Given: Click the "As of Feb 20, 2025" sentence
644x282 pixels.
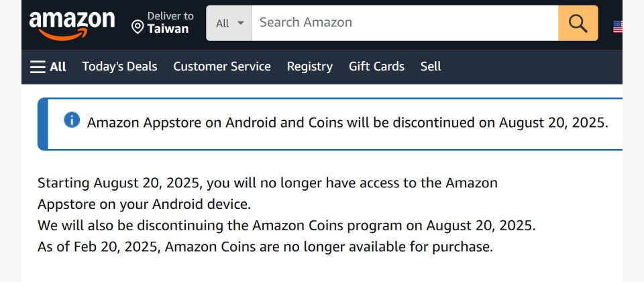Looking at the screenshot, I should [266, 246].
